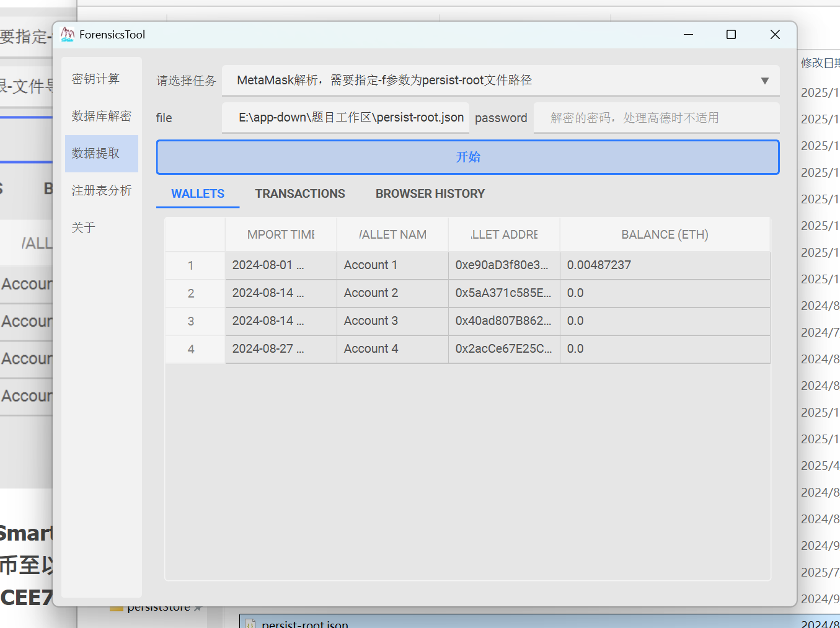Click the BALANCE (ETH) column header
The height and width of the screenshot is (628, 840).
(665, 234)
